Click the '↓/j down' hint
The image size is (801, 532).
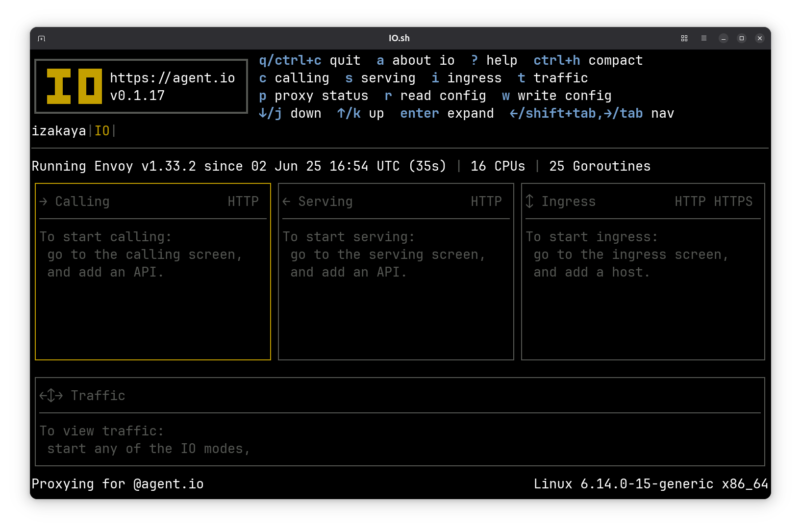(290, 113)
